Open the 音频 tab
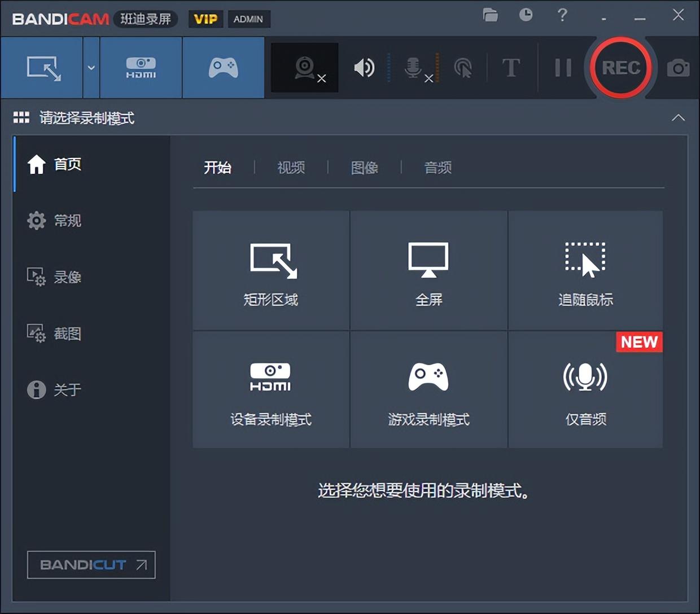The width and height of the screenshot is (700, 614). 438,167
